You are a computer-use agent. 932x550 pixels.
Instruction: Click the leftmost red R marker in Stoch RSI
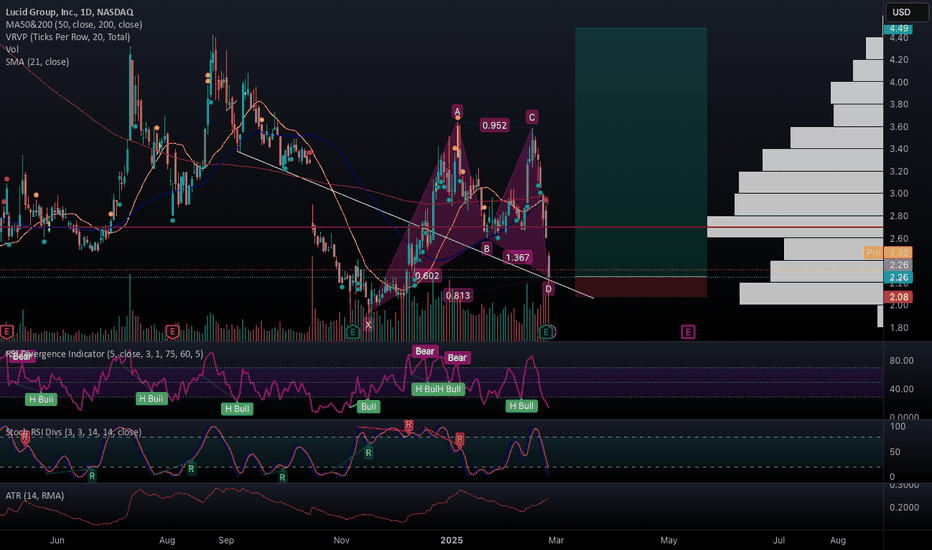pyautogui.click(x=25, y=438)
